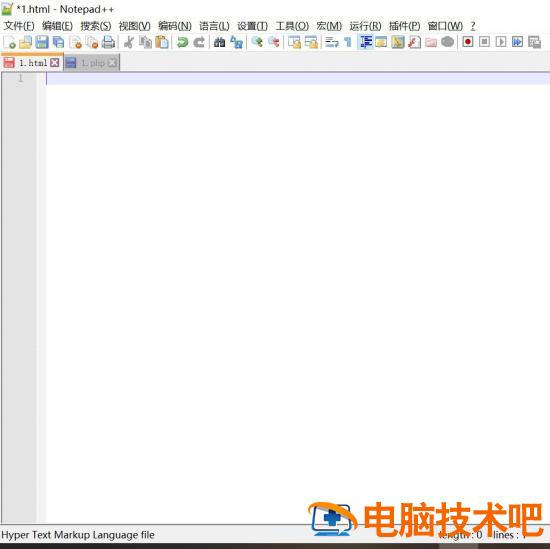This screenshot has height=549, width=550.
Task: Click the Paste clipboard icon
Action: click(x=162, y=42)
